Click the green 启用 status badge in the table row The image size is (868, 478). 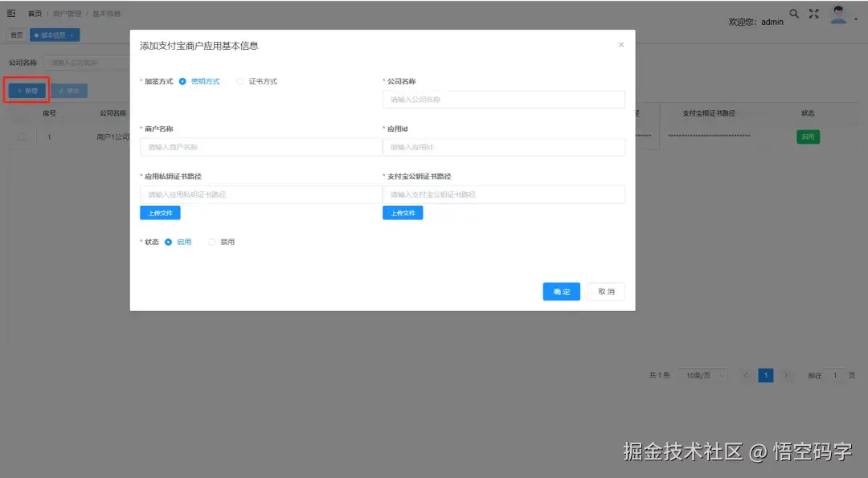pyautogui.click(x=807, y=137)
